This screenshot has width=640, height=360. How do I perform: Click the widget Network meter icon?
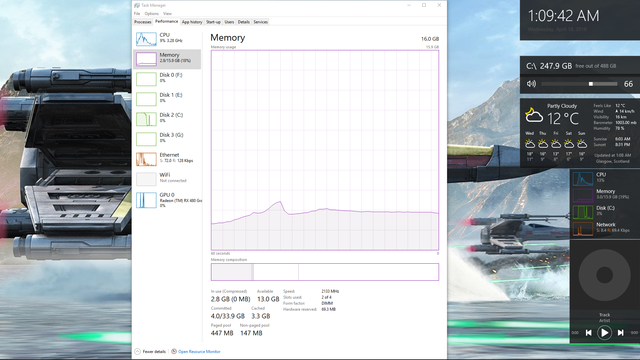coord(583,229)
